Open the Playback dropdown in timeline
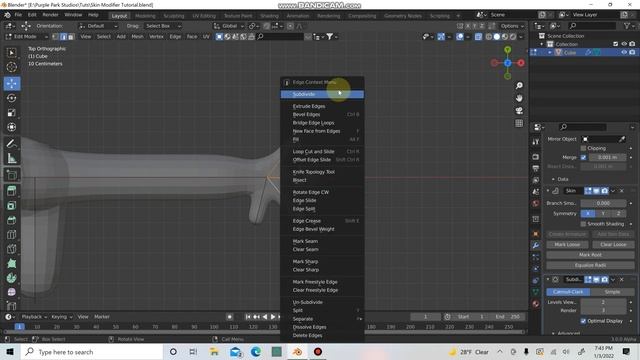 coord(34,317)
